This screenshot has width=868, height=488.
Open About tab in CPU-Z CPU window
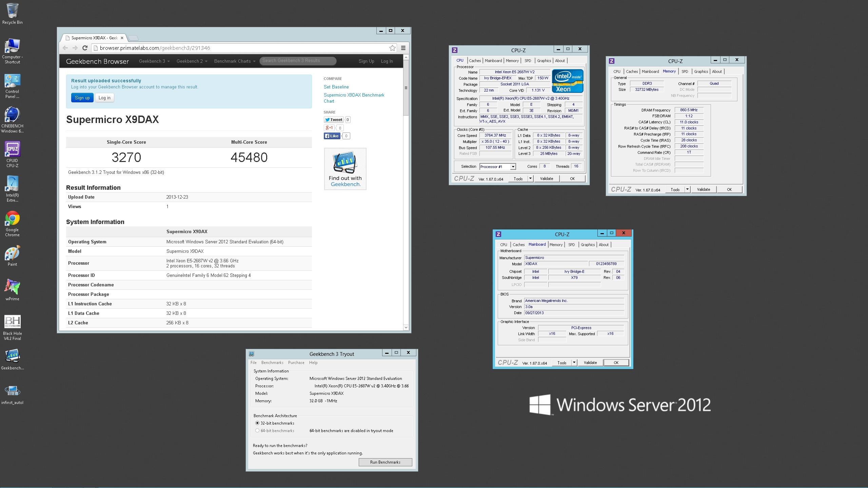(x=560, y=61)
